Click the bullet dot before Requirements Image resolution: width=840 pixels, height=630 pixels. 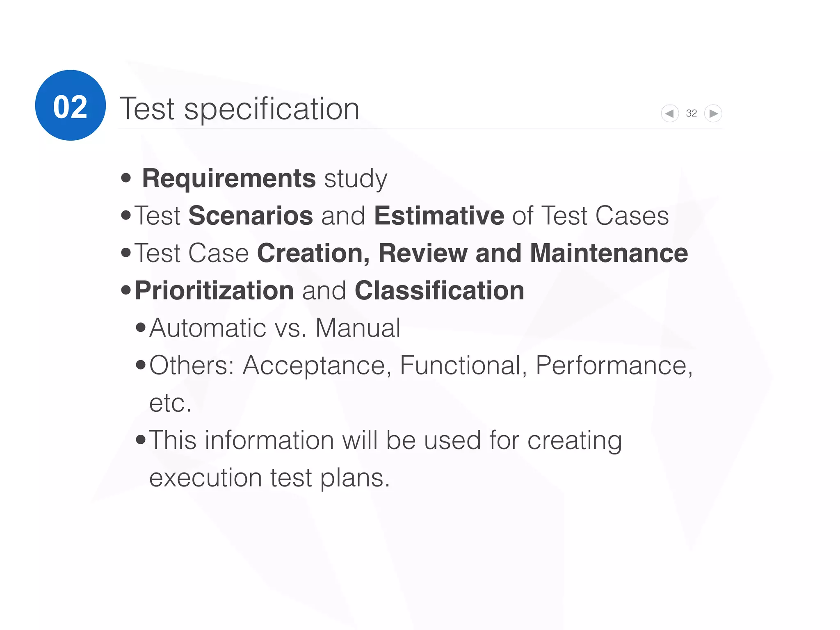pos(126,178)
